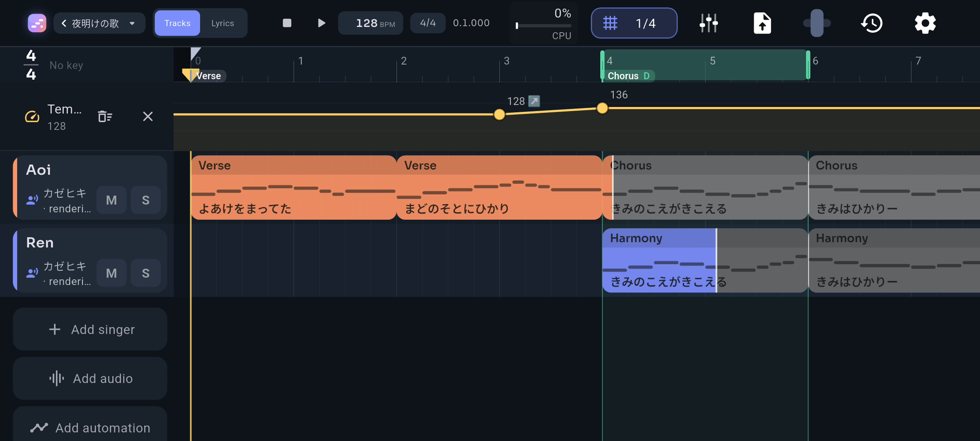Close the tempo lane

148,117
